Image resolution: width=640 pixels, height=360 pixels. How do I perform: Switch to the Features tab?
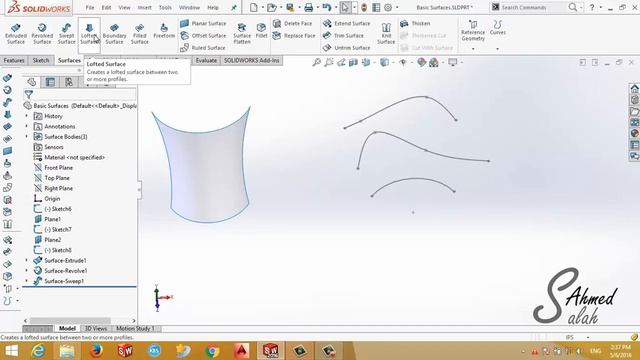coord(14,60)
